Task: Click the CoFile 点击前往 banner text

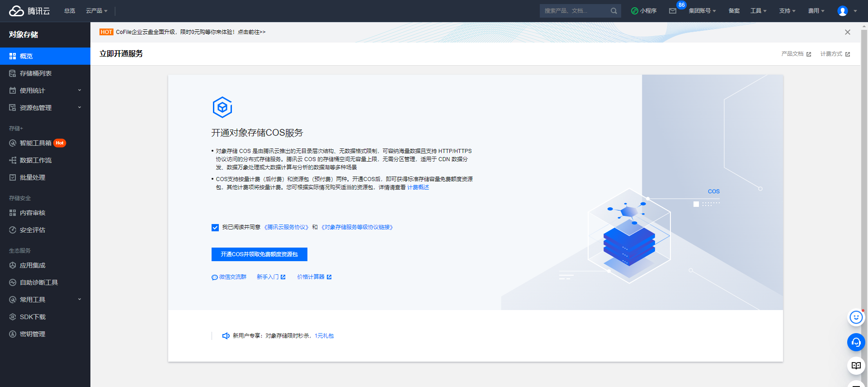Action: (252, 32)
